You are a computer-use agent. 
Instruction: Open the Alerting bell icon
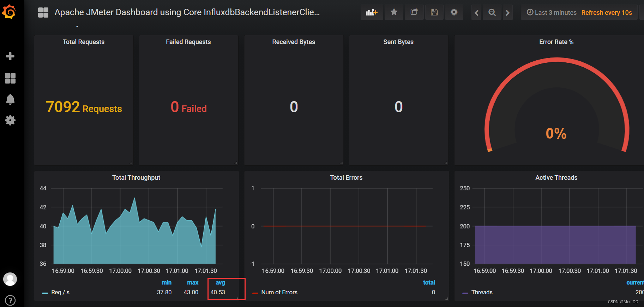(x=10, y=99)
